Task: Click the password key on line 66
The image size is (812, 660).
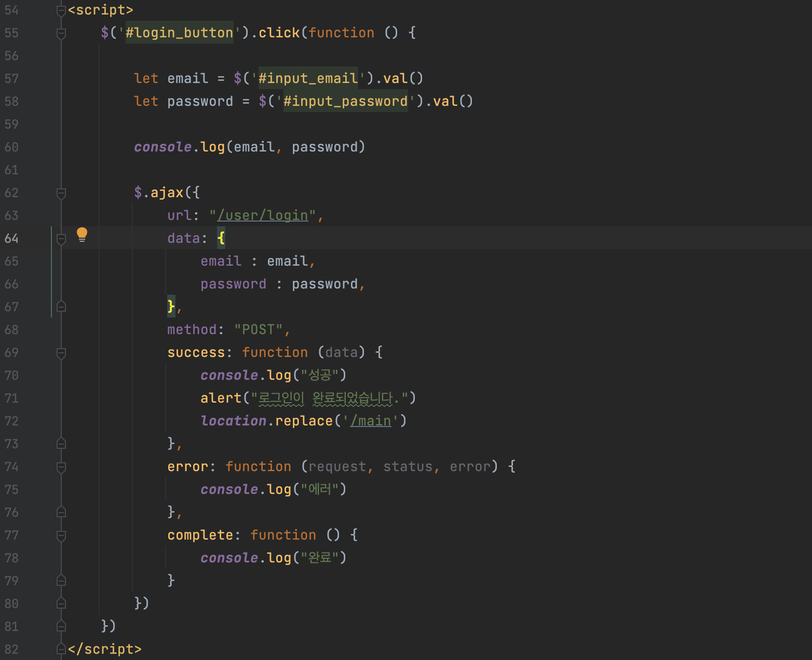Action: (234, 284)
